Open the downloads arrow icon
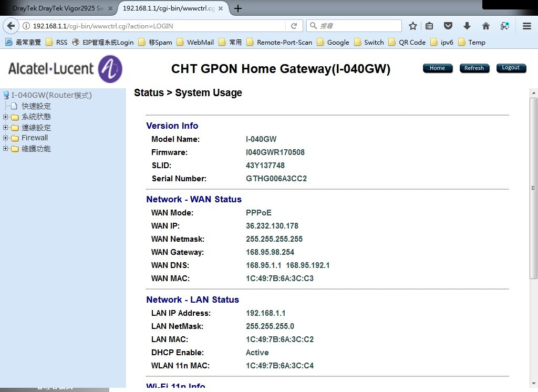Viewport: 538px width, 392px height. (x=467, y=26)
